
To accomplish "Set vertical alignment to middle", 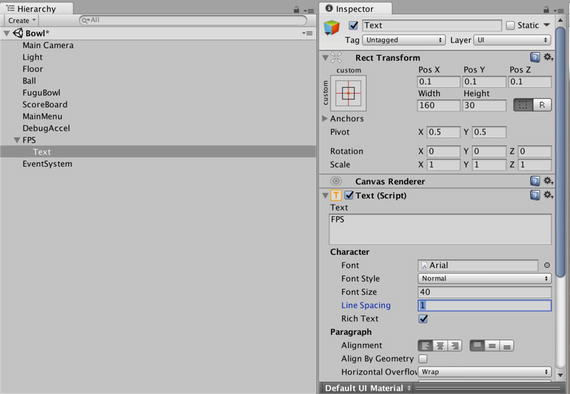I will [492, 345].
